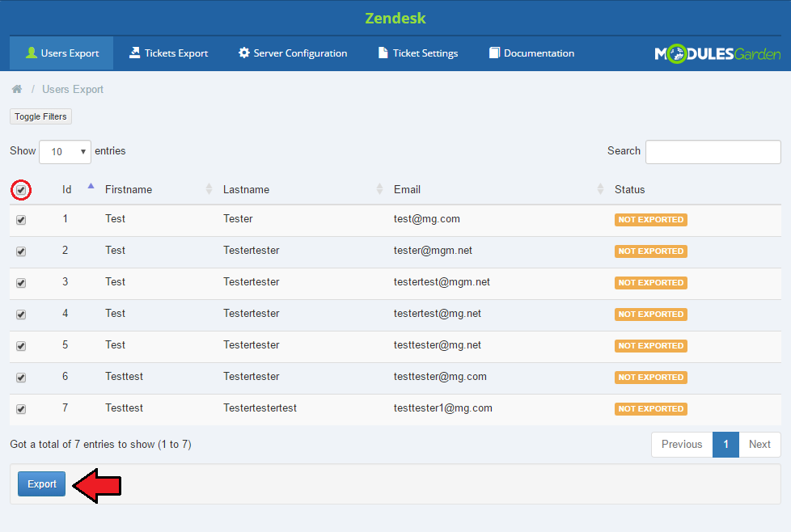Click the email testtester@mg.com
This screenshot has width=791, height=532.
tap(441, 376)
